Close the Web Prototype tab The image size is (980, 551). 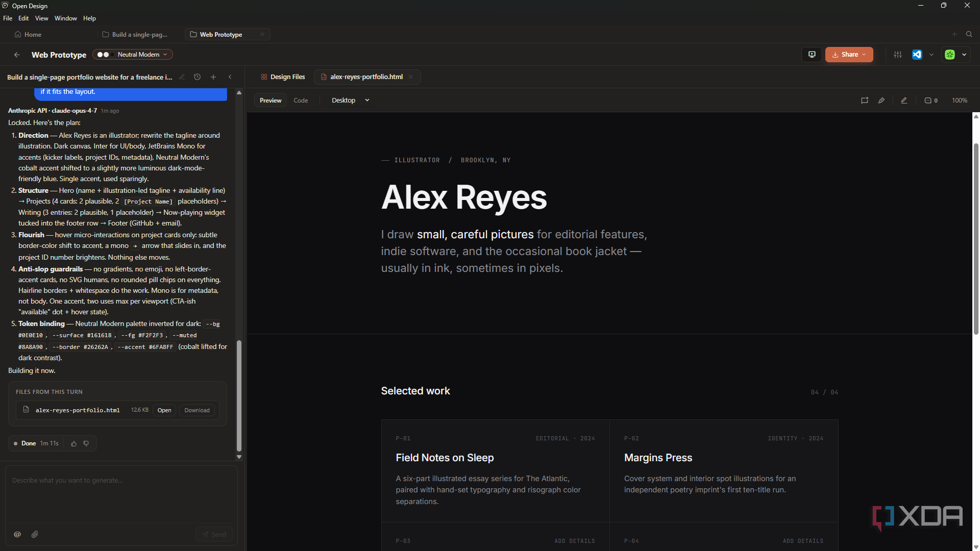click(262, 35)
